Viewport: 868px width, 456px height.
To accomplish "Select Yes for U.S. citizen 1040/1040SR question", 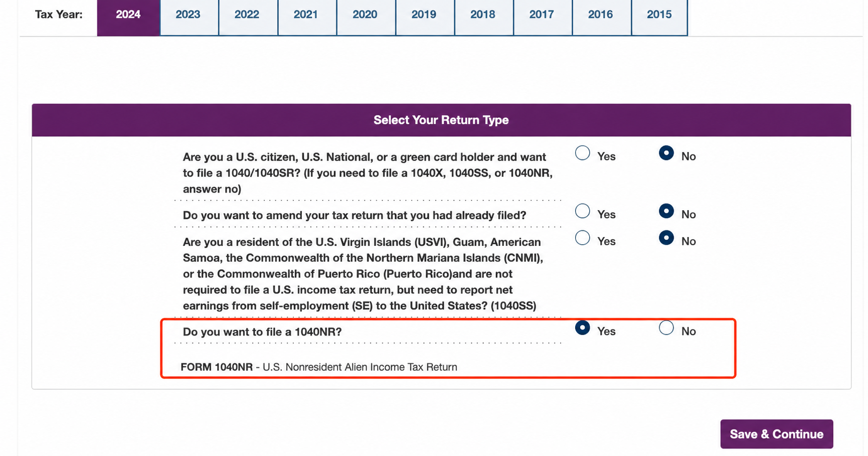I will coord(582,153).
